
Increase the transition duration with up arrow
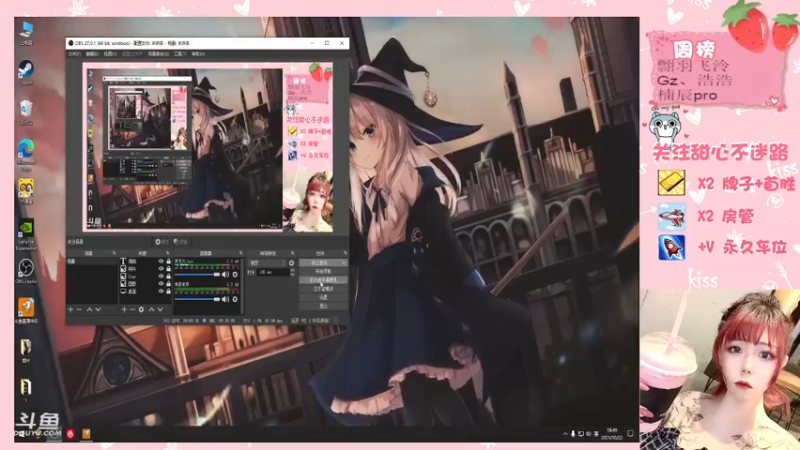pyautogui.click(x=292, y=270)
